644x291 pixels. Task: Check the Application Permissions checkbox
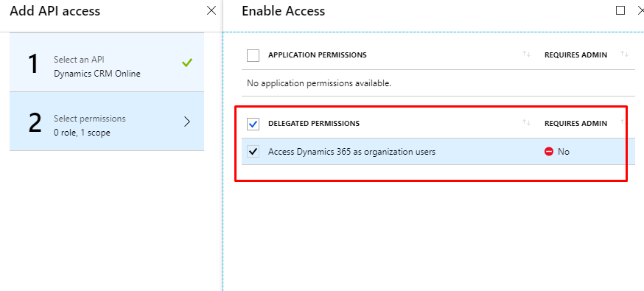tap(253, 55)
